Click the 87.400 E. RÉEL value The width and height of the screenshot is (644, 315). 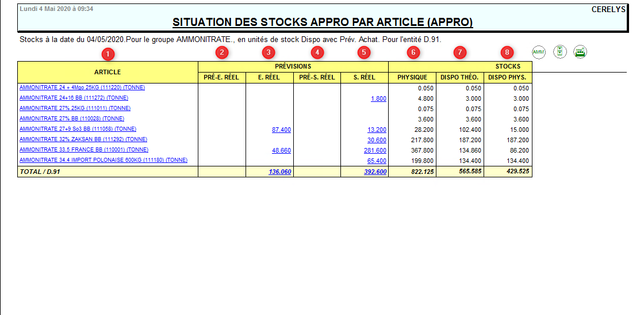click(x=281, y=130)
